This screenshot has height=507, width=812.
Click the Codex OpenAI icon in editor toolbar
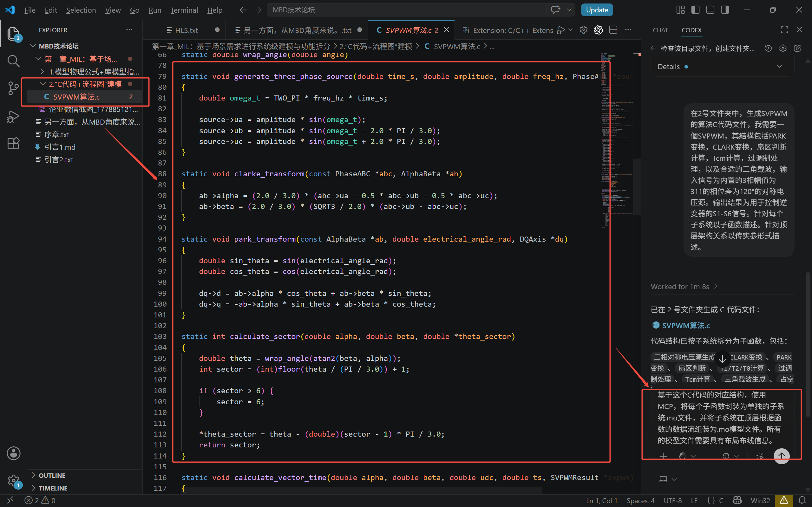(598, 30)
